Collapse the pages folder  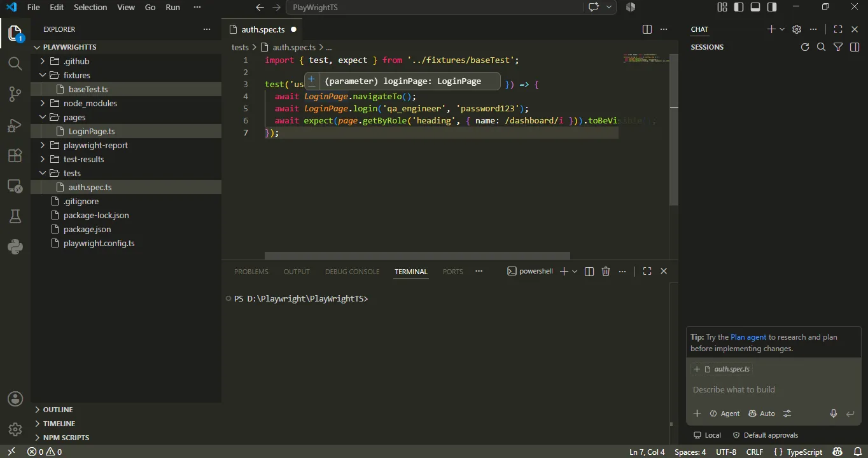(43, 117)
